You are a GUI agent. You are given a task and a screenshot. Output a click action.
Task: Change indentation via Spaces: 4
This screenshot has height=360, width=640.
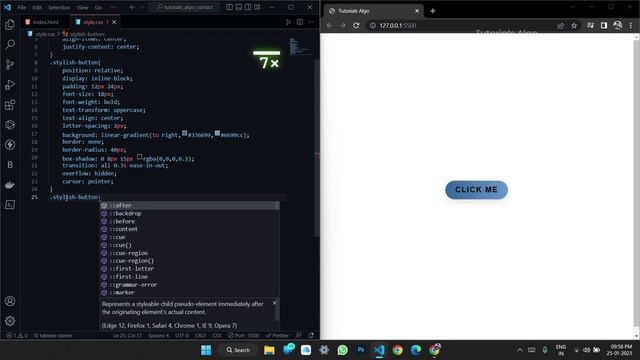pos(158,336)
